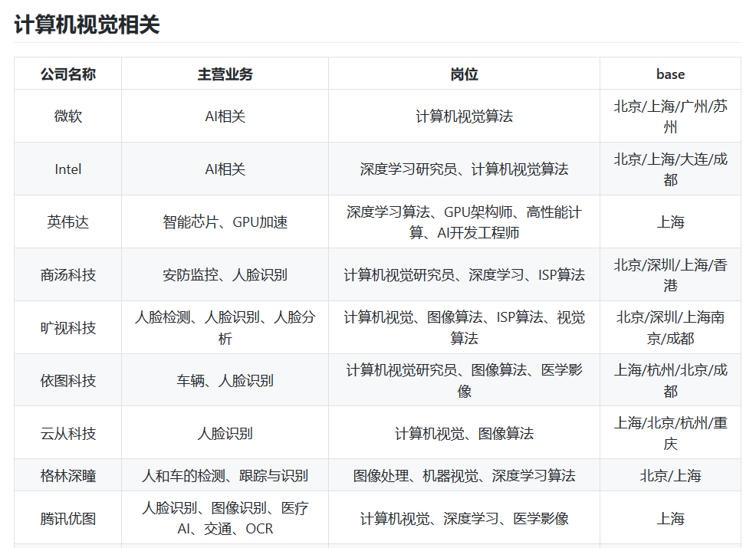Click the cell 车辆、人脸识别
Image resolution: width=756 pixels, height=548 pixels.
(x=225, y=381)
